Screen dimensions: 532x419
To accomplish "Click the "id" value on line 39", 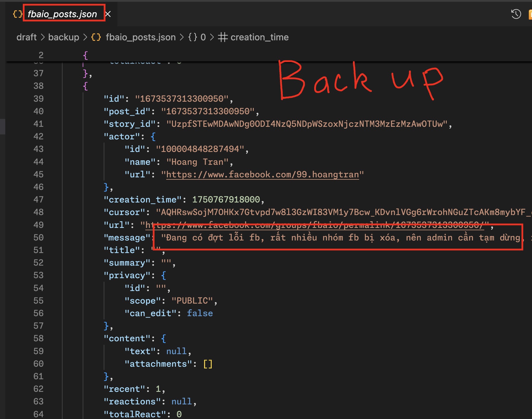I will [182, 99].
